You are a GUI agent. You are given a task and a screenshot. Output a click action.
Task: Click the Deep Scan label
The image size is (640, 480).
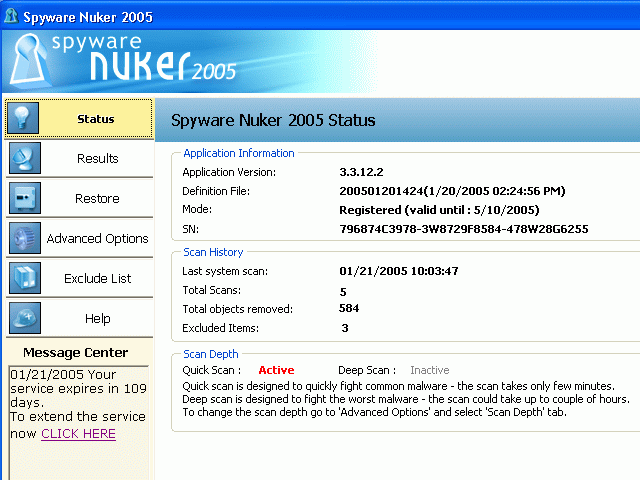(x=367, y=370)
